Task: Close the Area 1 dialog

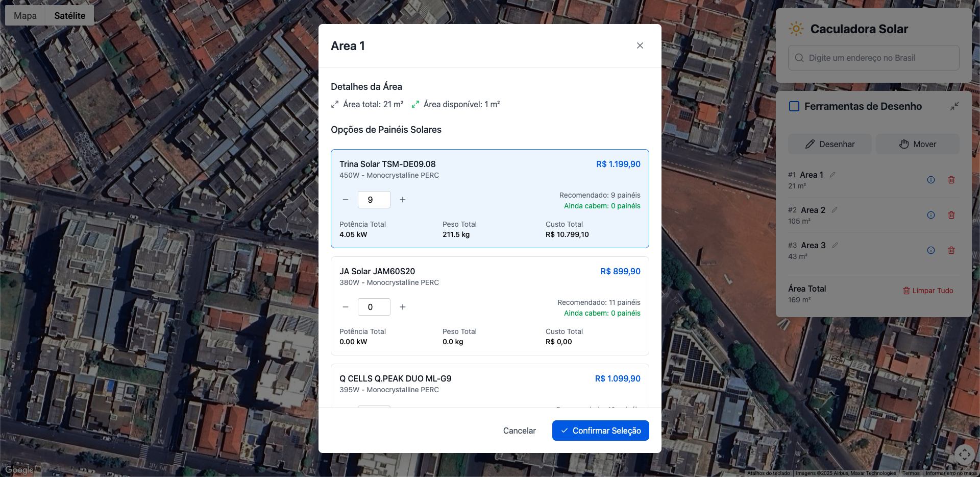Action: point(640,45)
